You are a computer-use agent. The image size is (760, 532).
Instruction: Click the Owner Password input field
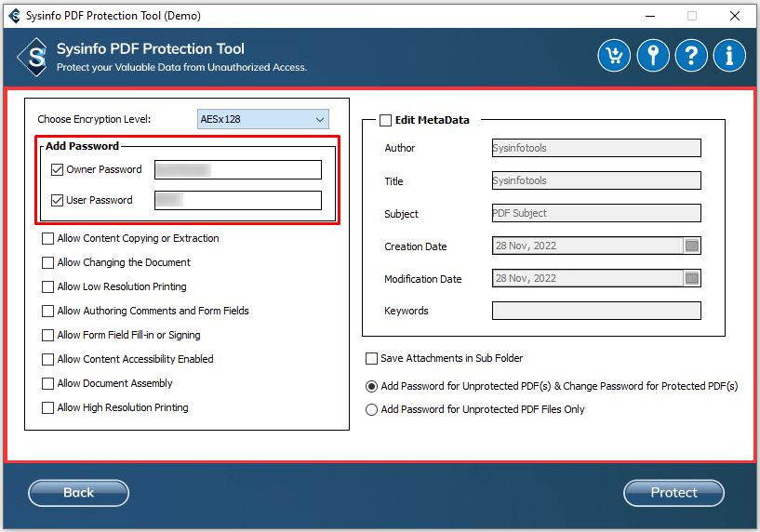pos(238,170)
